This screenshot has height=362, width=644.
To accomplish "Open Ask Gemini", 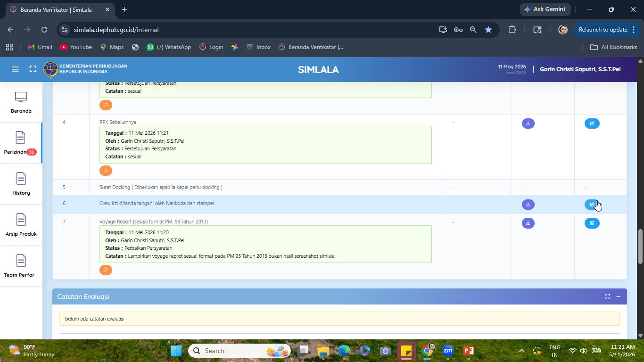I will 545,9.
